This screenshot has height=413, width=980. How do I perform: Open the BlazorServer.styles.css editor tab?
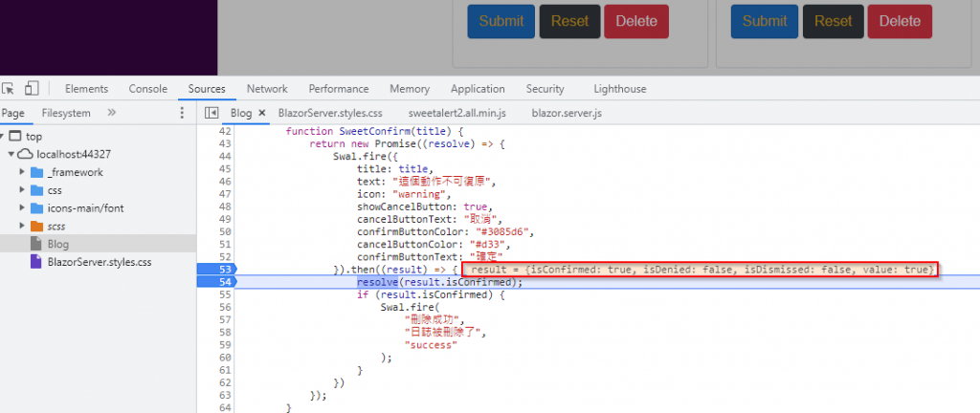point(330,113)
